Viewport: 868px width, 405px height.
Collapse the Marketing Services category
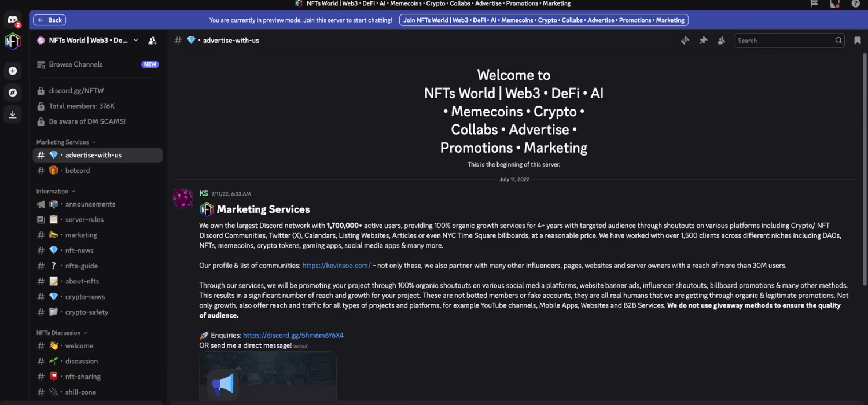pos(62,142)
